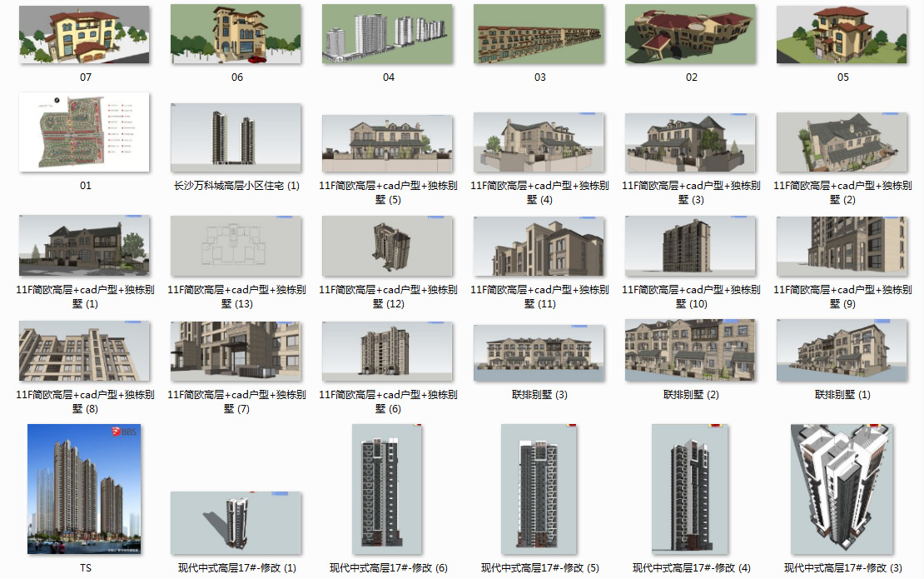Click the 11F简欧高层+cad户型+独栋别墅 (12) thumbnail

387,246
